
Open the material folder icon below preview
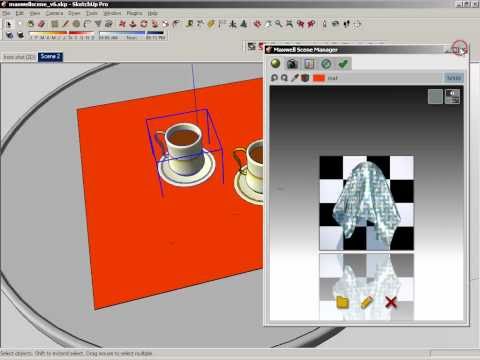(x=342, y=302)
